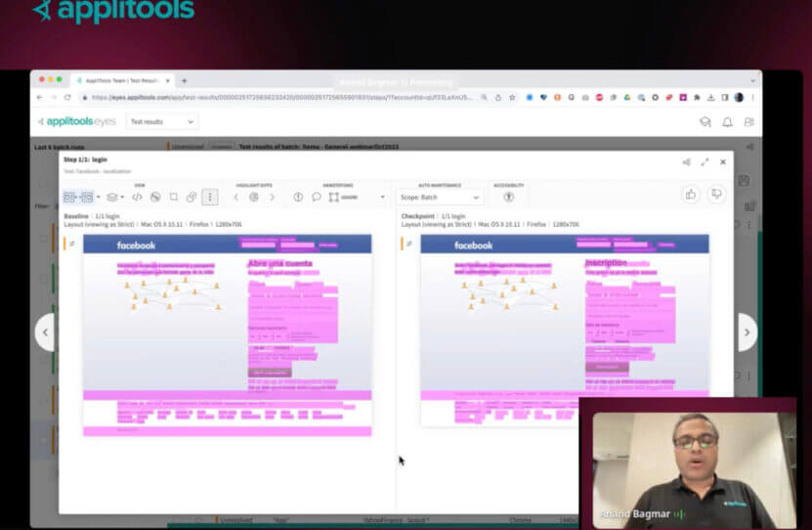
Task: Open the graduation cap learning icon in the page header
Action: [x=705, y=122]
